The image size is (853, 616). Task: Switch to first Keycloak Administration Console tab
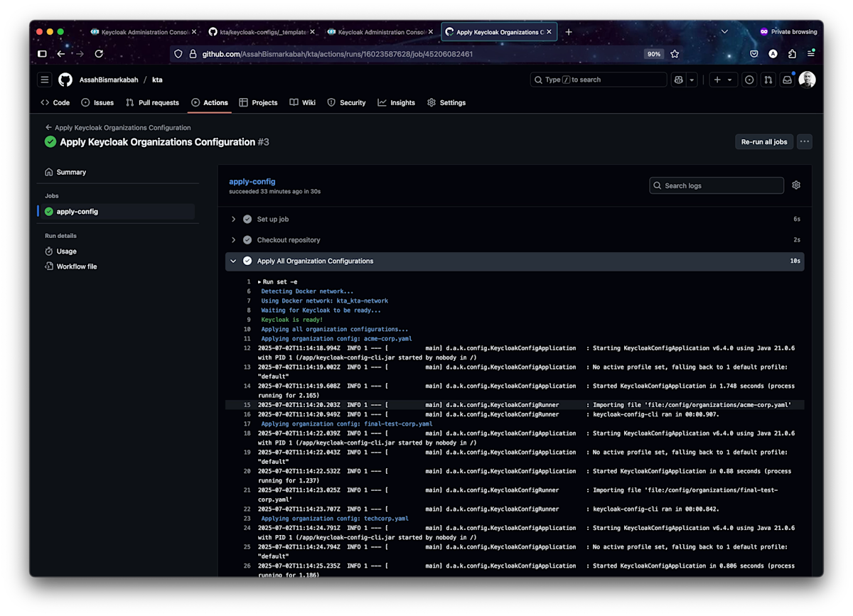(143, 32)
